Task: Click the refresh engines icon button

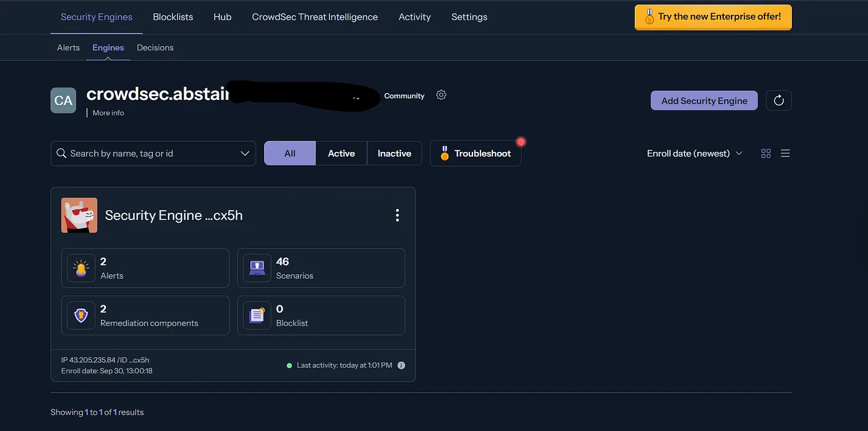Action: coord(779,100)
